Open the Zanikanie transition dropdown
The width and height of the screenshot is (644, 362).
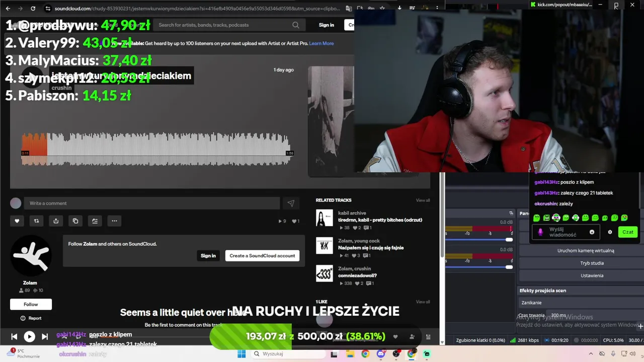click(x=582, y=303)
